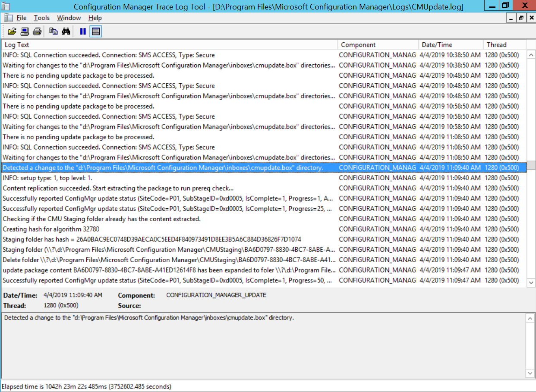This screenshot has width=536, height=392.
Task: Toggle the Show/Hide Details pane icon
Action: [96, 31]
